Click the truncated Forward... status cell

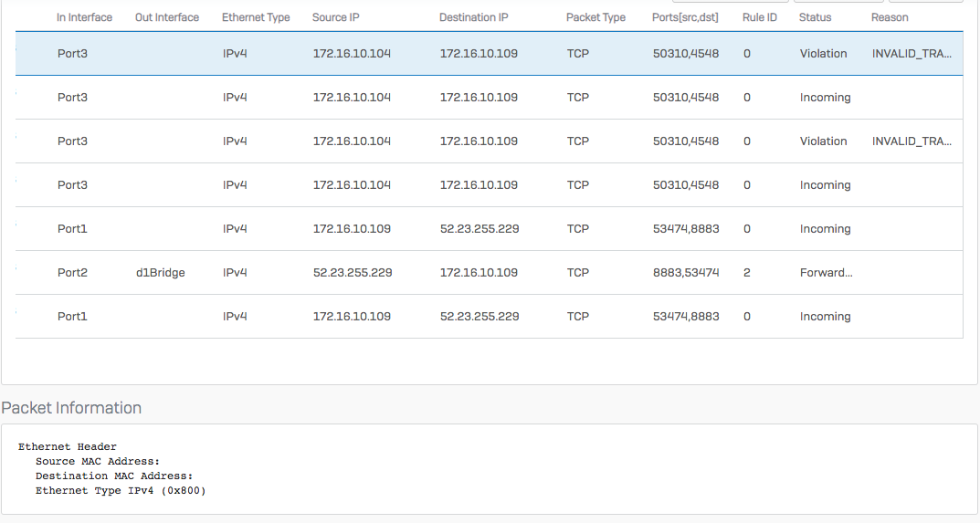click(x=826, y=273)
